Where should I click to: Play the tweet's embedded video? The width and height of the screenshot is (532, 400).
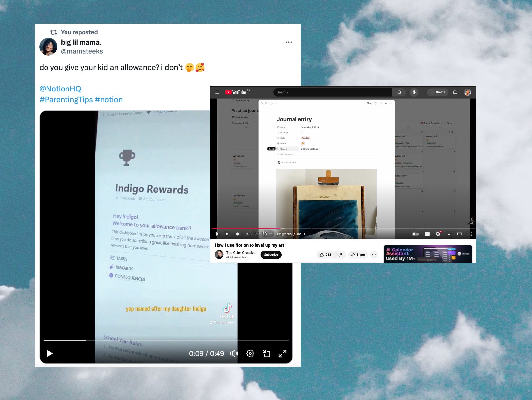(49, 353)
